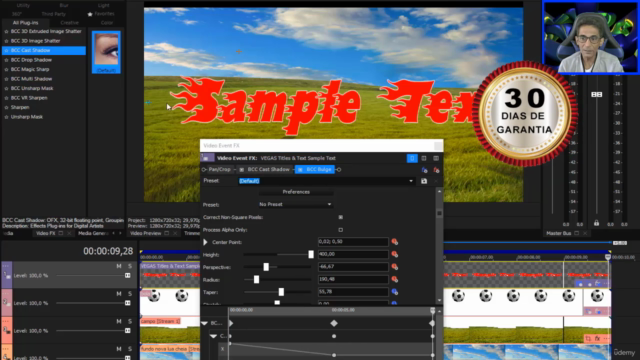Click the Taper slider handle

tap(281, 292)
